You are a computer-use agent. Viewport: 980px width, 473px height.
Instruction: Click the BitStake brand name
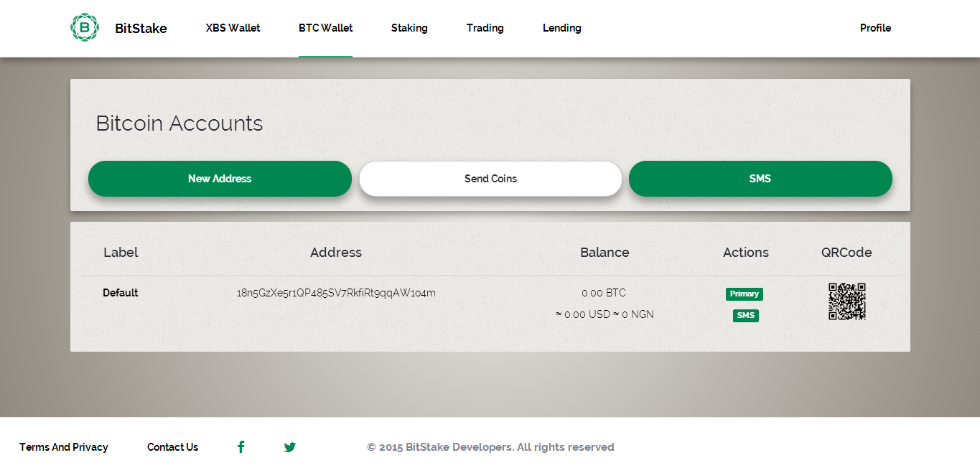point(141,29)
